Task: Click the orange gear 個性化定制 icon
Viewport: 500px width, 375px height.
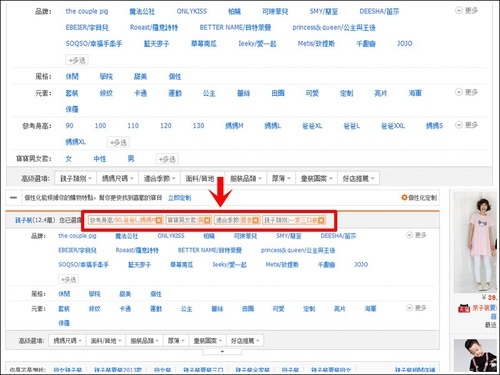Action: coord(404,198)
